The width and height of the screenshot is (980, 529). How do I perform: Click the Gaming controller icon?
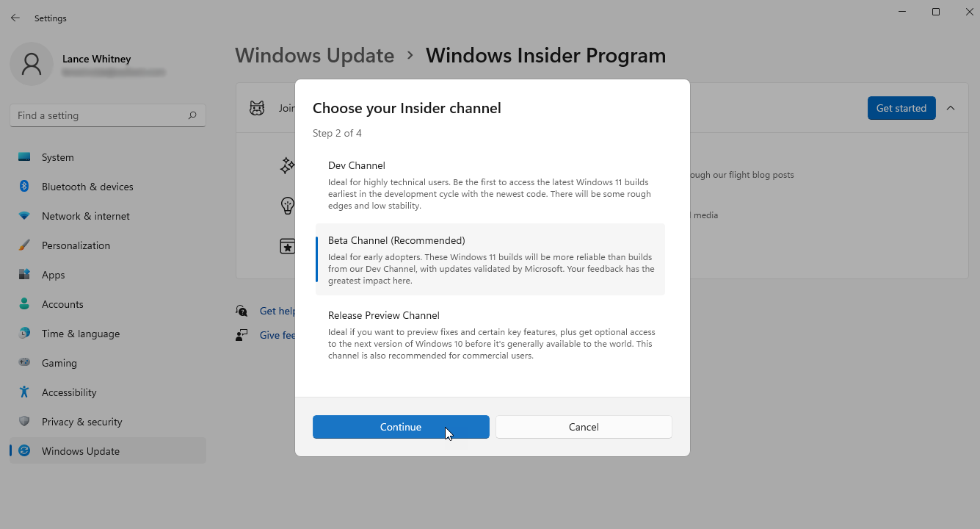tap(24, 363)
